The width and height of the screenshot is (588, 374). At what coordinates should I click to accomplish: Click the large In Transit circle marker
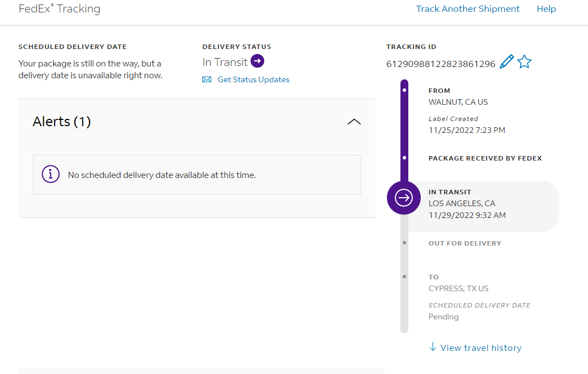(x=404, y=198)
